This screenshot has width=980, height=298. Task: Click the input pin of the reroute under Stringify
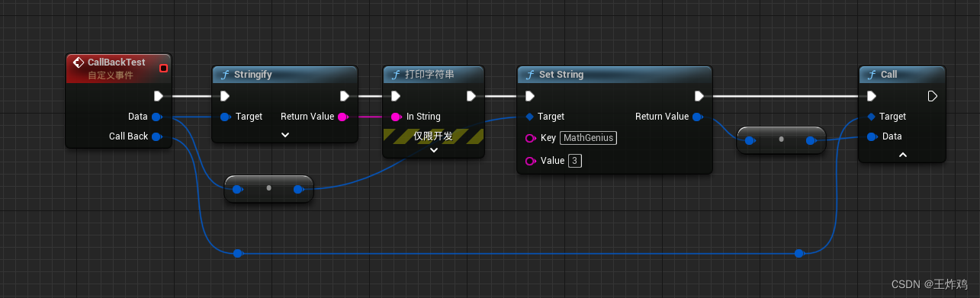237,189
